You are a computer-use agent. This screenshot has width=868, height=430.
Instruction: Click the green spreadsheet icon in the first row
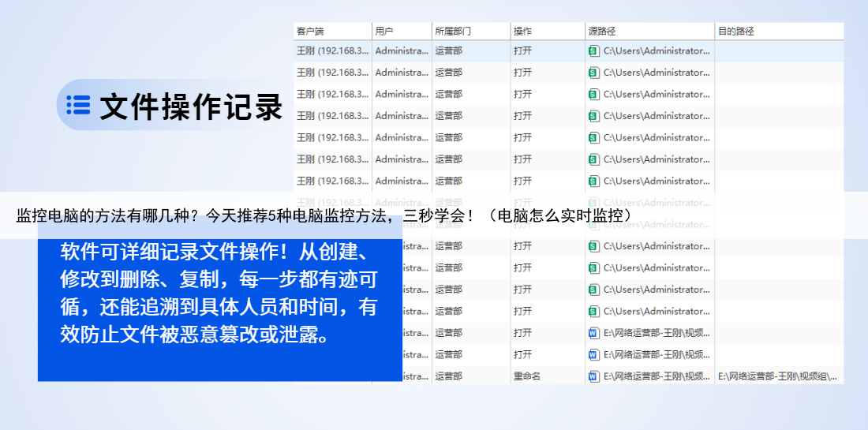[593, 50]
